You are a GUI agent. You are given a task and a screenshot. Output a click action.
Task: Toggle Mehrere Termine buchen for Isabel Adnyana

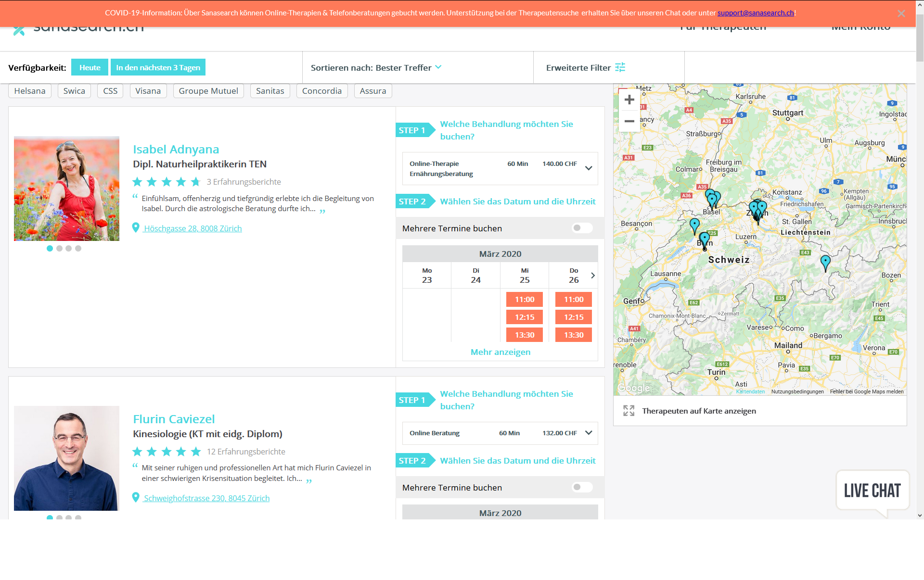tap(582, 228)
